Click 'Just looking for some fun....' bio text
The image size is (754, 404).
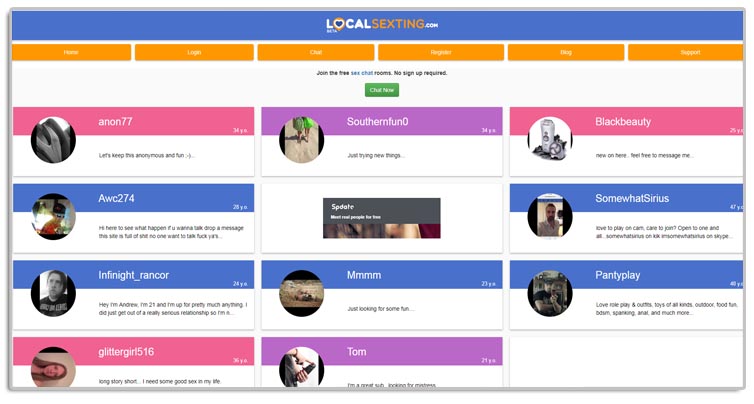pyautogui.click(x=381, y=309)
